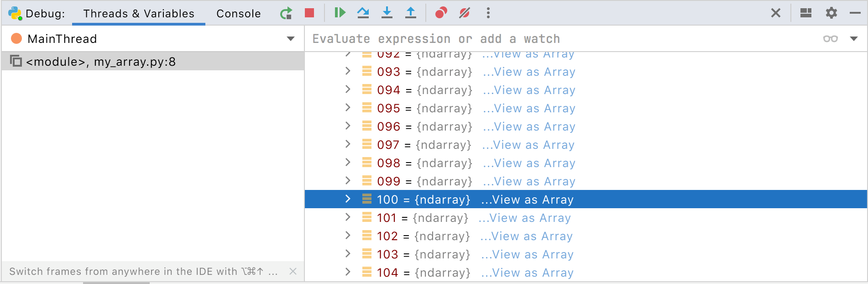Viewport: 868px width, 284px height.
Task: Expand the selected 100 ndarray item
Action: (x=348, y=199)
